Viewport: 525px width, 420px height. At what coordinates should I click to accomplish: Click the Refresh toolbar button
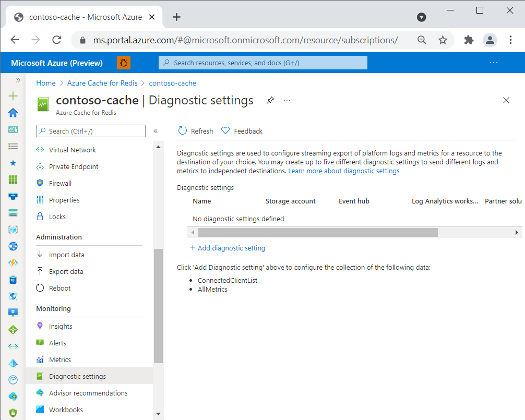pos(196,131)
